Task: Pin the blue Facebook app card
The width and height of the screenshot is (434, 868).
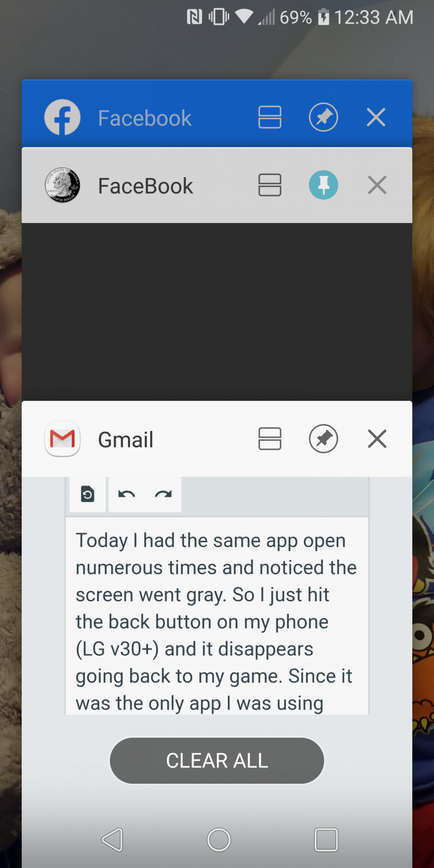Action: pyautogui.click(x=323, y=117)
